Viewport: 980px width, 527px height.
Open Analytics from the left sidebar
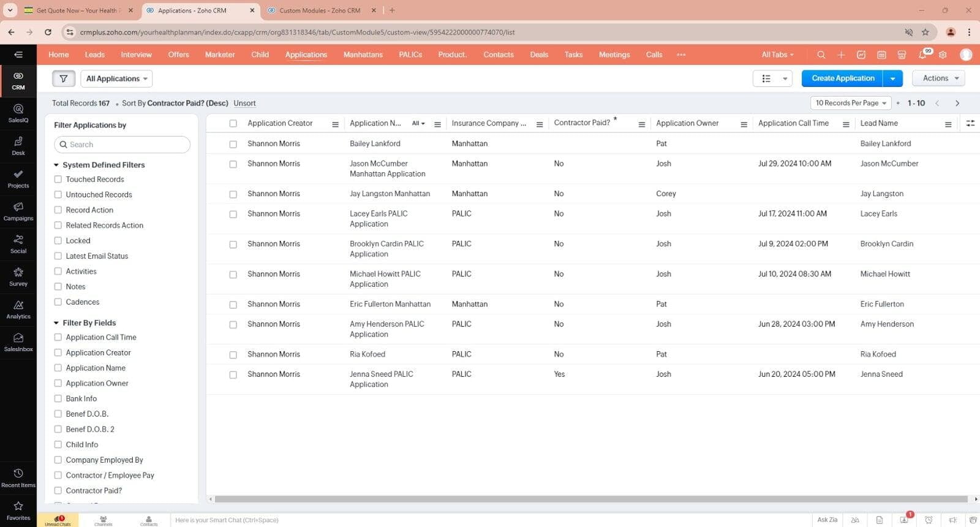click(x=18, y=309)
